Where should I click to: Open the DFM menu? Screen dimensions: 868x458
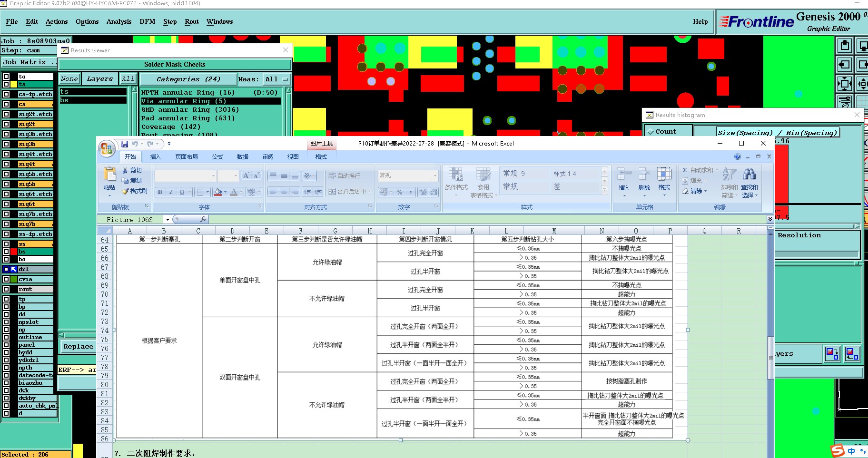coord(148,22)
